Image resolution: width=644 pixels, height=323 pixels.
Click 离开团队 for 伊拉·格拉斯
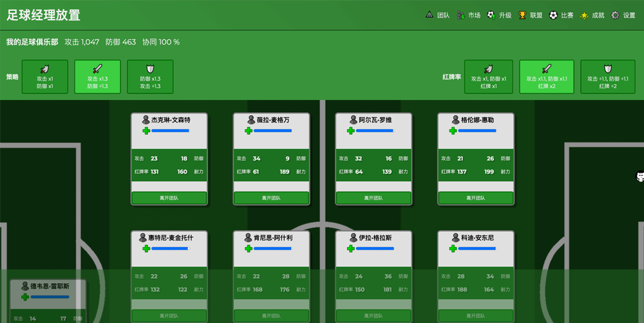pos(374,316)
